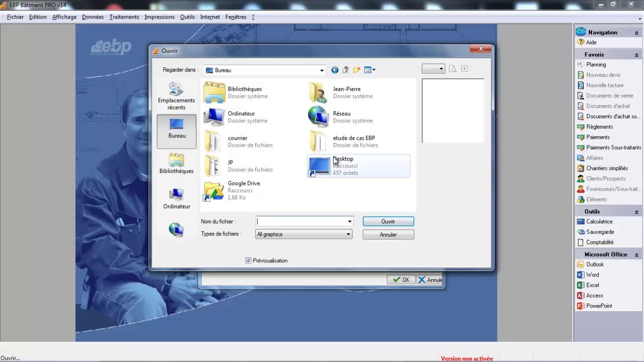The height and width of the screenshot is (362, 644).
Task: Launch Outlook from the Microsoft Office panel
Action: click(x=581, y=264)
